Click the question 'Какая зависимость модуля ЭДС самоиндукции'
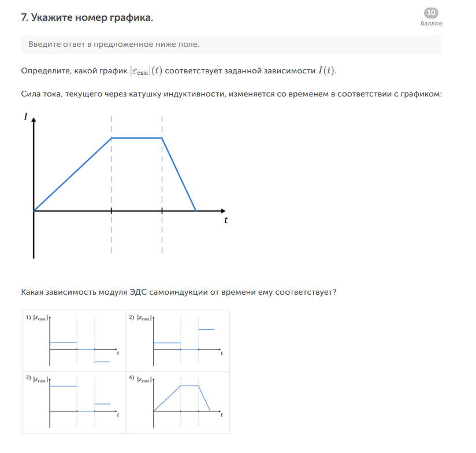Screen dimensions: 476x453 pyautogui.click(x=178, y=292)
